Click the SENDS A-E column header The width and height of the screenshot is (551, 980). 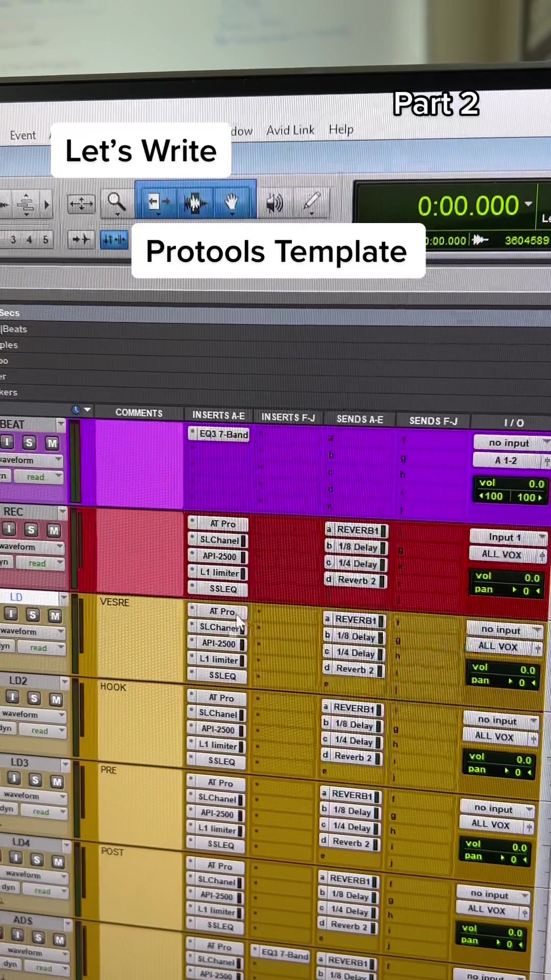coord(360,419)
